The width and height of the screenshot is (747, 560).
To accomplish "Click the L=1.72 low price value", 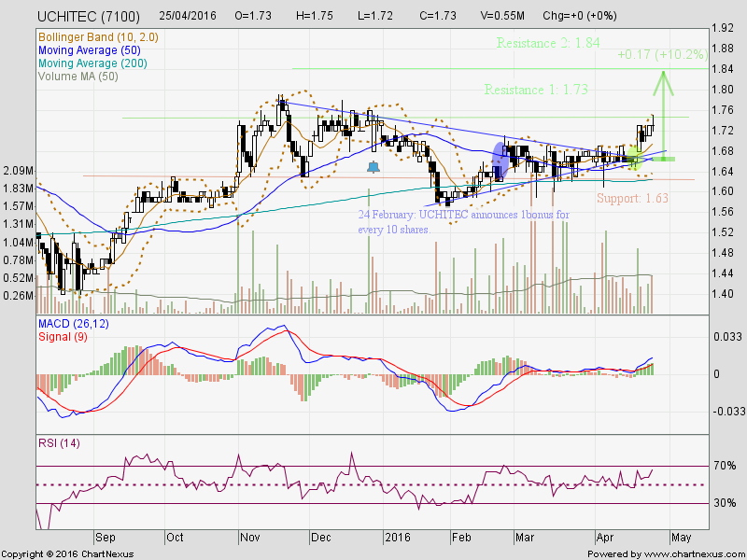I will 375,16.
